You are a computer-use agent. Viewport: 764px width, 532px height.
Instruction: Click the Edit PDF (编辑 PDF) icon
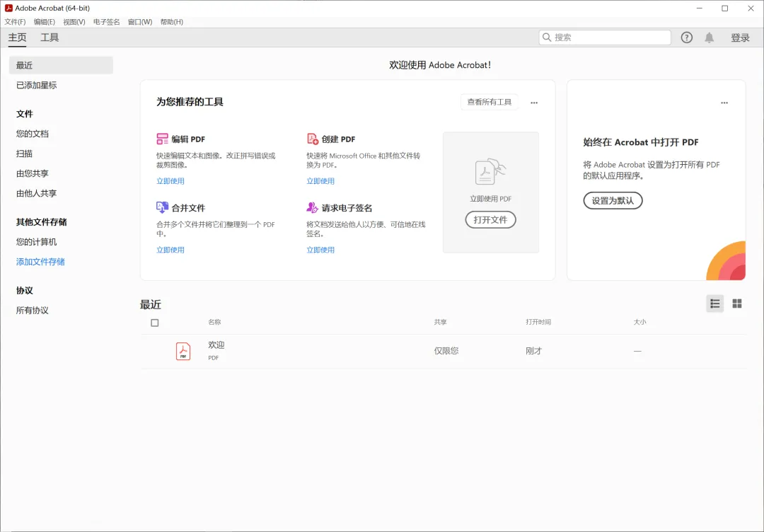point(162,139)
